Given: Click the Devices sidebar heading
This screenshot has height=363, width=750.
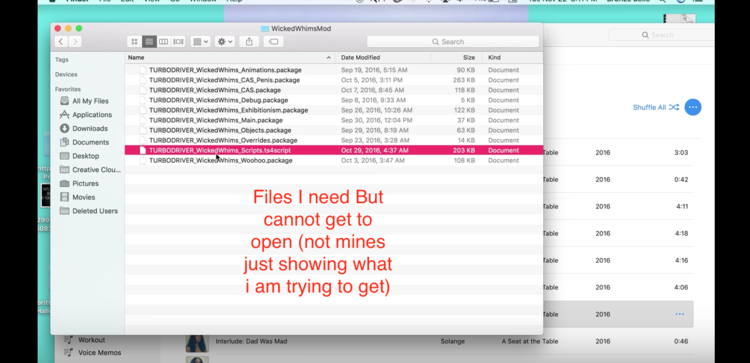Looking at the screenshot, I should coord(66,75).
